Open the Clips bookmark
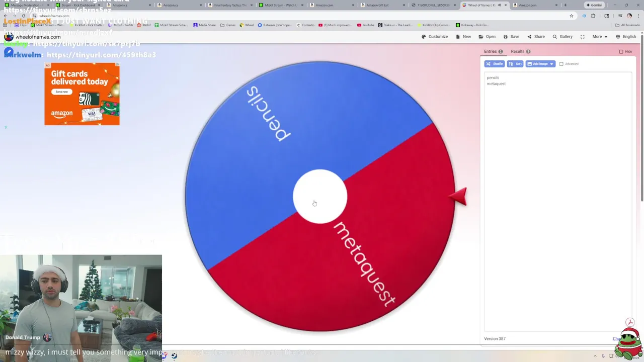Image resolution: width=644 pixels, height=362 pixels. 21,25
